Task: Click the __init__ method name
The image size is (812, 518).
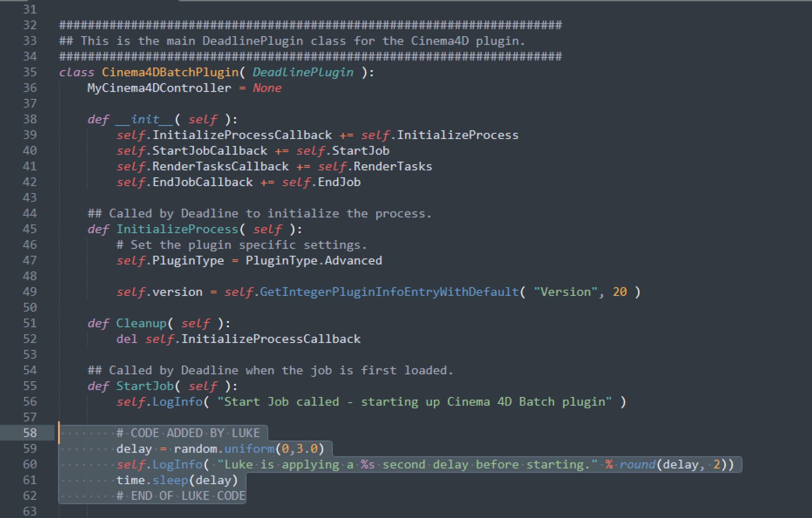Action: pos(145,120)
